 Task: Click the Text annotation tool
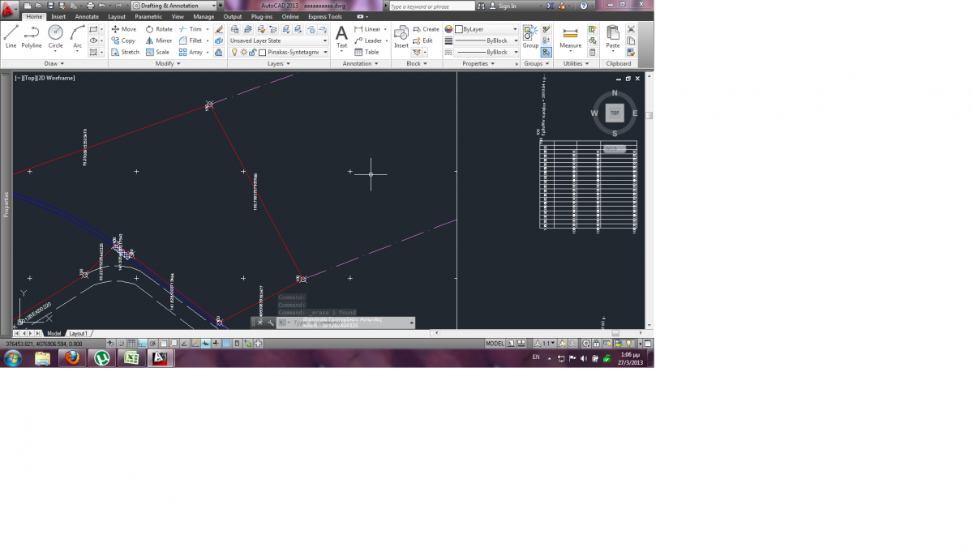[x=341, y=36]
